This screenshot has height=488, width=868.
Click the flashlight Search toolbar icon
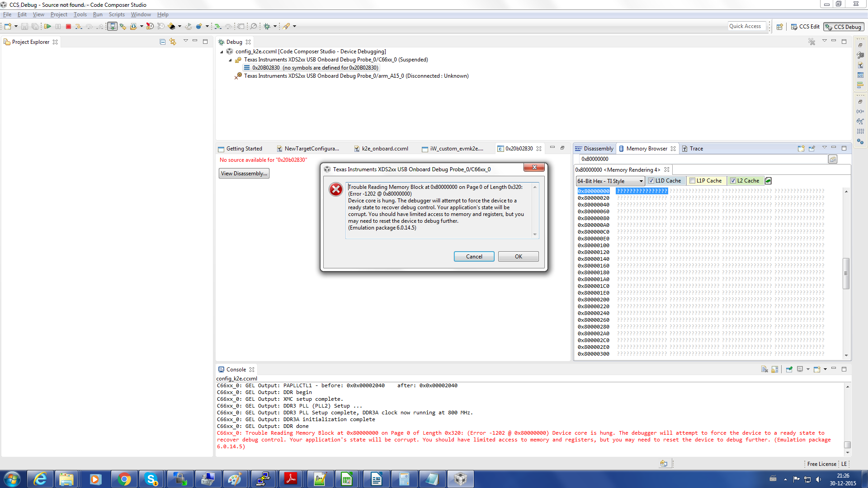click(x=287, y=26)
